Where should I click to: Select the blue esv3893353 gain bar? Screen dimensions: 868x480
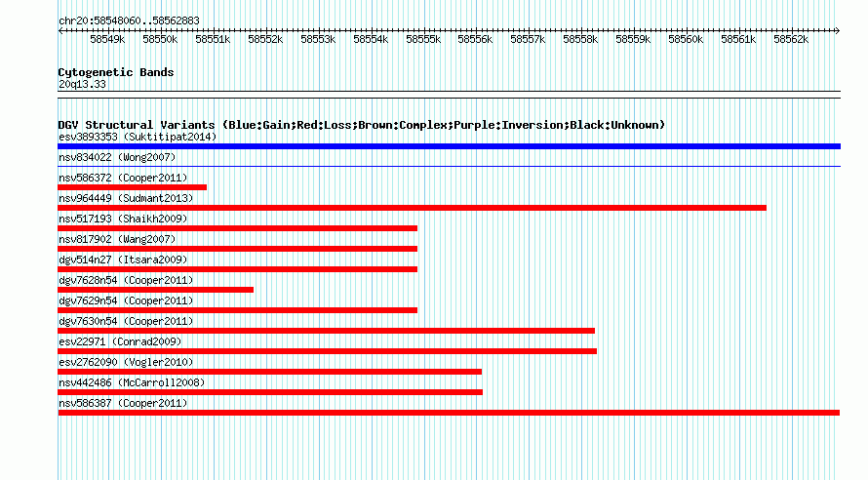click(x=449, y=146)
